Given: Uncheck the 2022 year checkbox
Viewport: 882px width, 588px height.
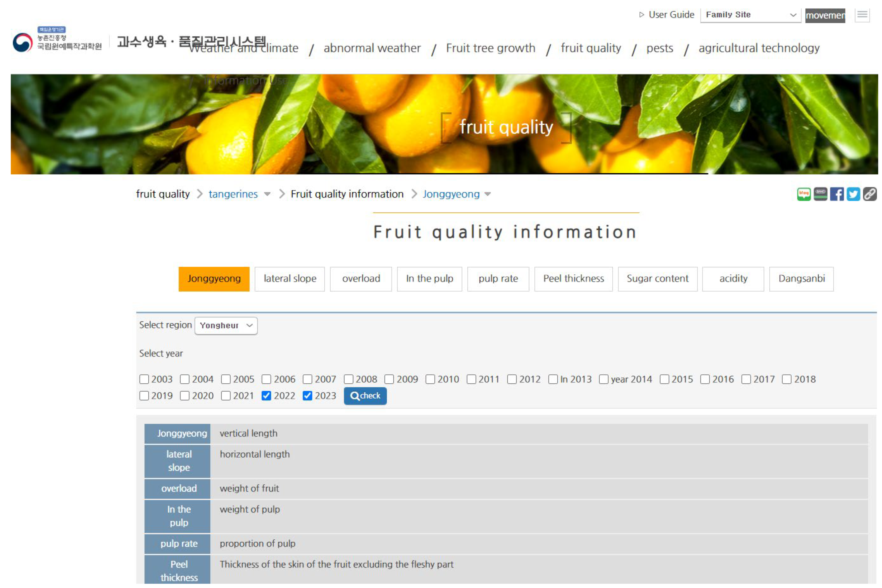Looking at the screenshot, I should [x=266, y=396].
